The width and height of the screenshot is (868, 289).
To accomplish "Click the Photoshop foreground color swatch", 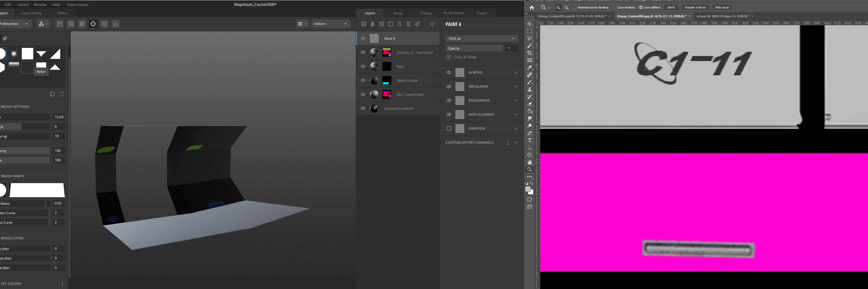I will pos(528,189).
